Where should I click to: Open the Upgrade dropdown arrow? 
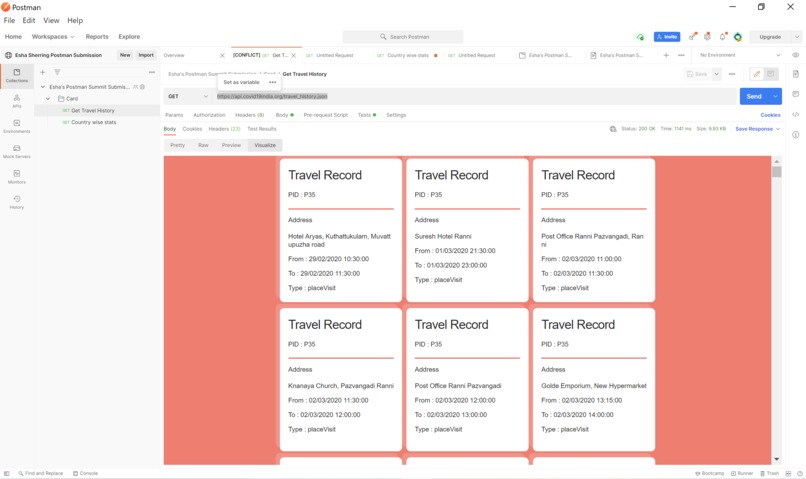point(797,37)
